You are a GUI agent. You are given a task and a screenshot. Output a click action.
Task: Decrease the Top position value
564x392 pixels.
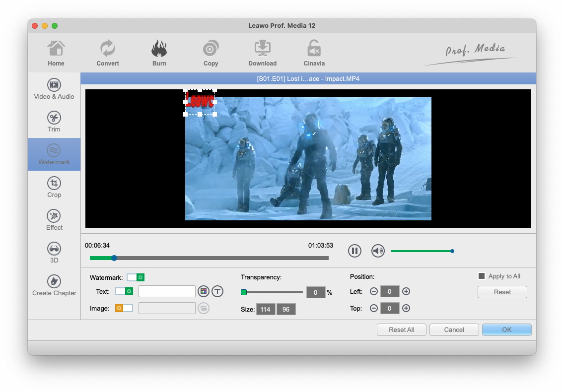[x=374, y=308]
